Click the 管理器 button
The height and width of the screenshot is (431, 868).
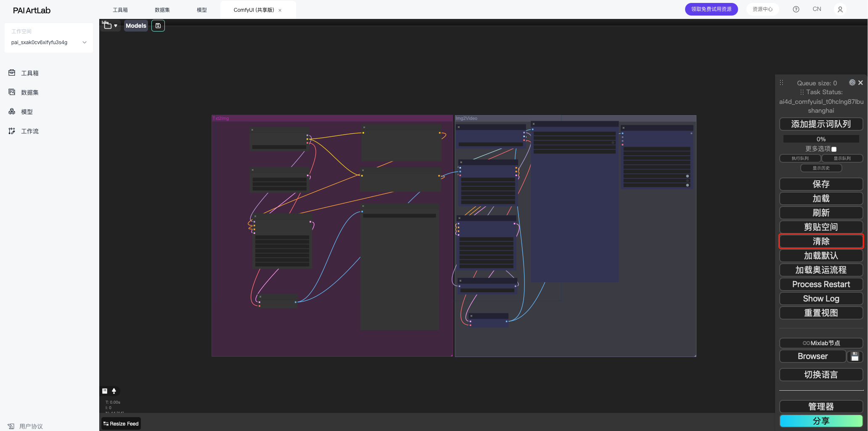point(821,407)
